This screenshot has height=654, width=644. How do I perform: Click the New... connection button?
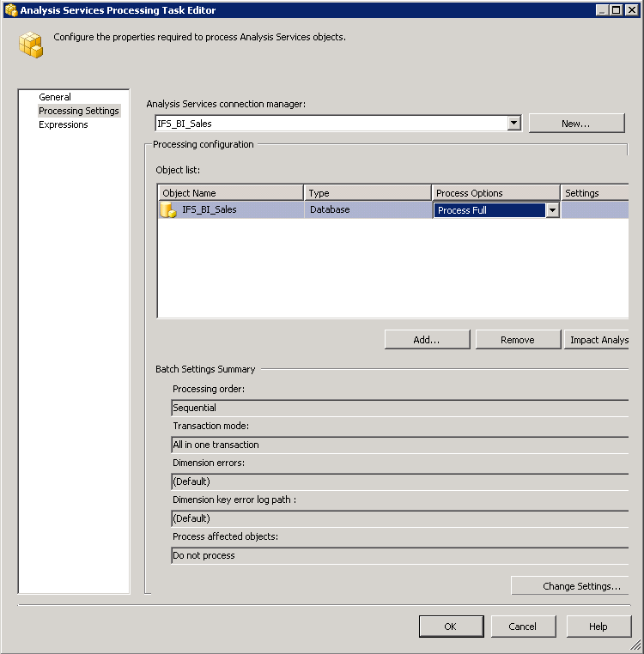[x=575, y=124]
